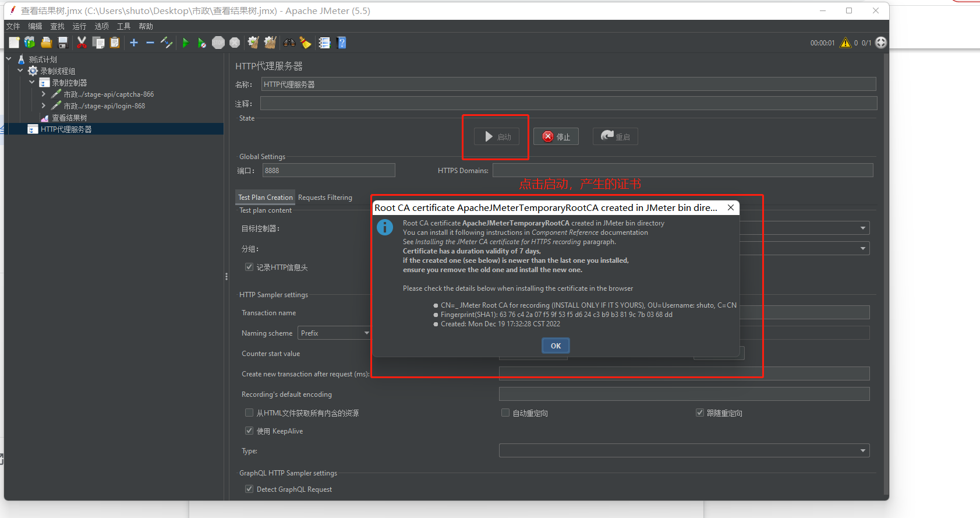
Task: Open the Function Helper list icon
Action: coord(324,43)
